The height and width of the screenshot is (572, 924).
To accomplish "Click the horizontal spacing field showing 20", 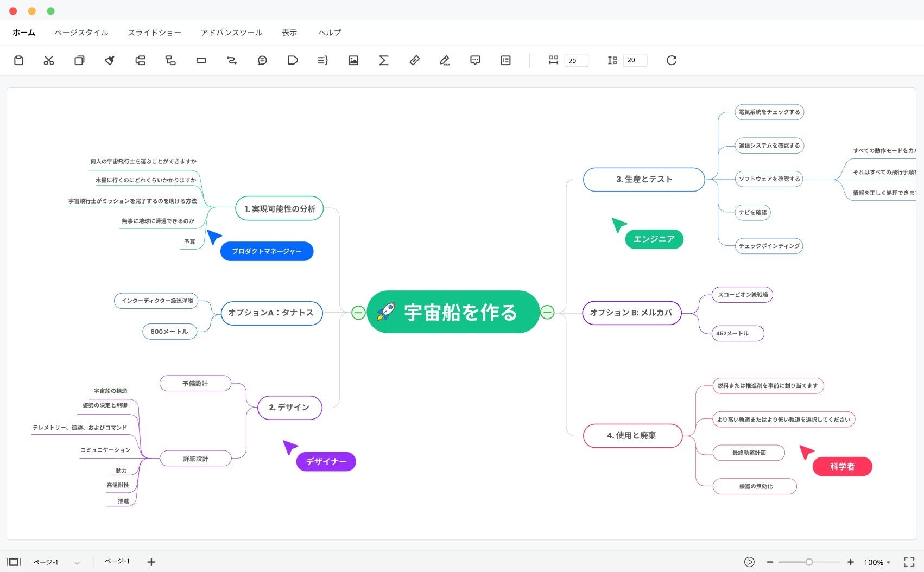I will pyautogui.click(x=576, y=60).
